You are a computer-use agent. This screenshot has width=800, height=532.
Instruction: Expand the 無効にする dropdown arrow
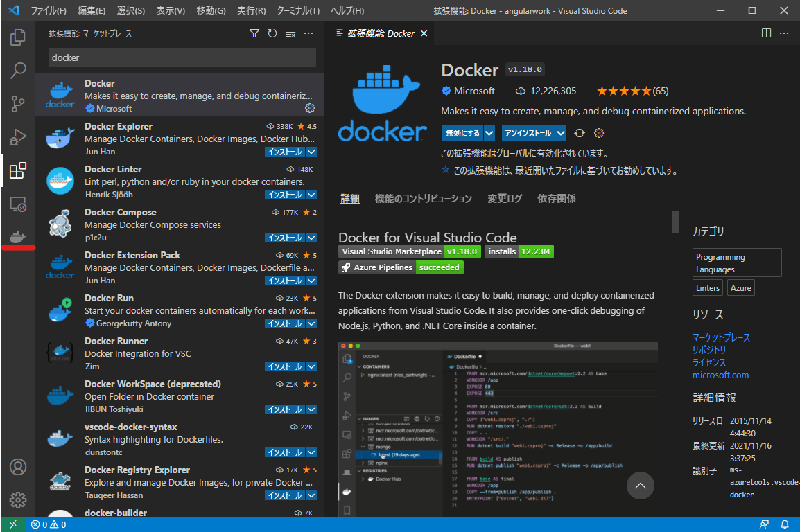(x=489, y=133)
